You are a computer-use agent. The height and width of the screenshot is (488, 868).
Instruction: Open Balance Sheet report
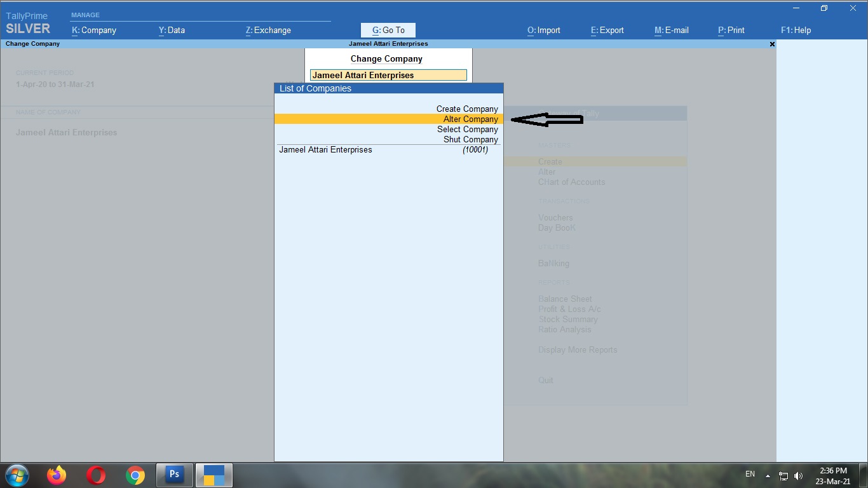pos(565,299)
